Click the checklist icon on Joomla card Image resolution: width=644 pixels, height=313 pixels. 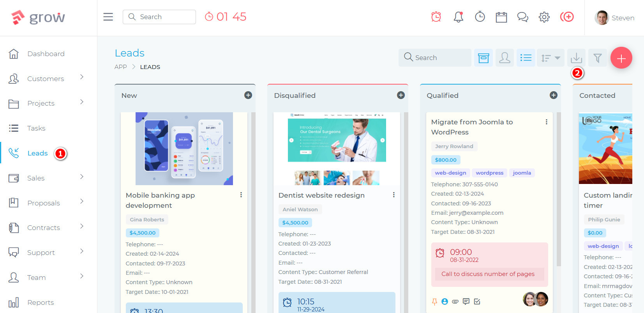[477, 301]
